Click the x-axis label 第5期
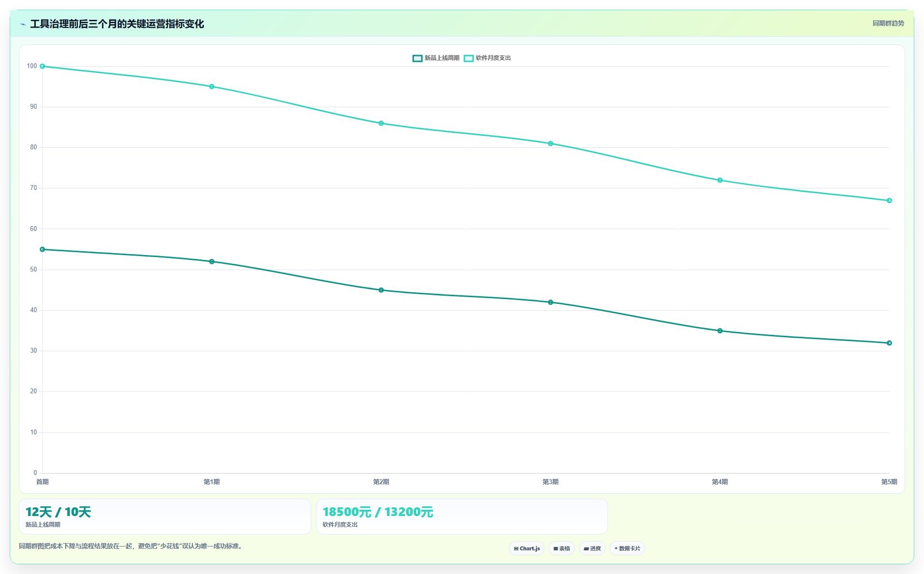The height and width of the screenshot is (574, 924). [x=889, y=482]
